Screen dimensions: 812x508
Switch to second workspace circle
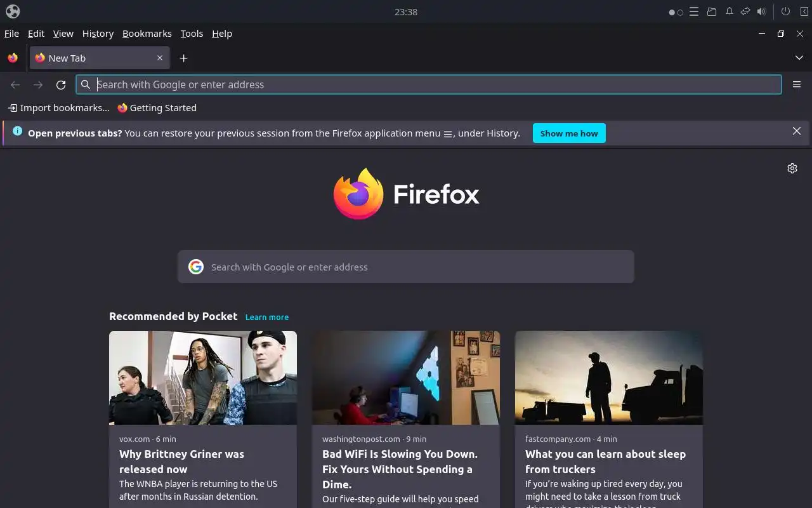tap(680, 12)
